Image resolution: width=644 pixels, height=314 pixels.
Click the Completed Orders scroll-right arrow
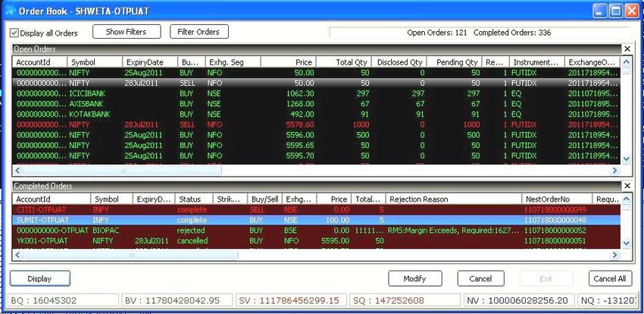point(615,256)
